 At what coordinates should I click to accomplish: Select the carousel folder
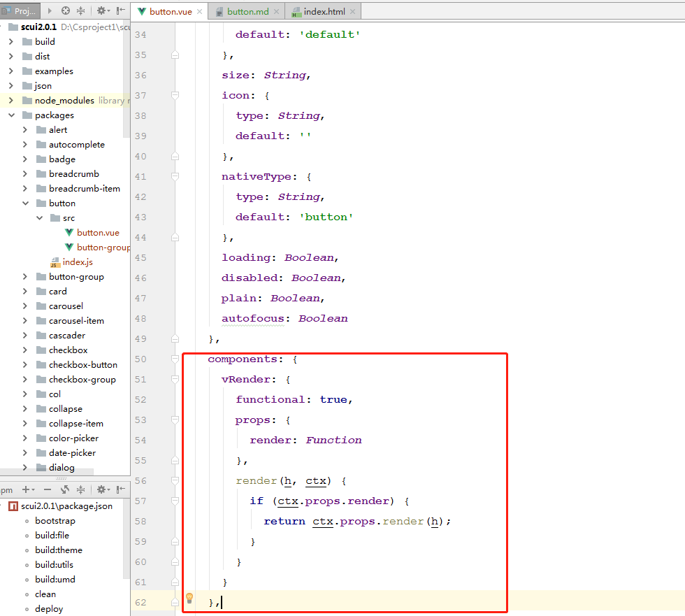[66, 306]
